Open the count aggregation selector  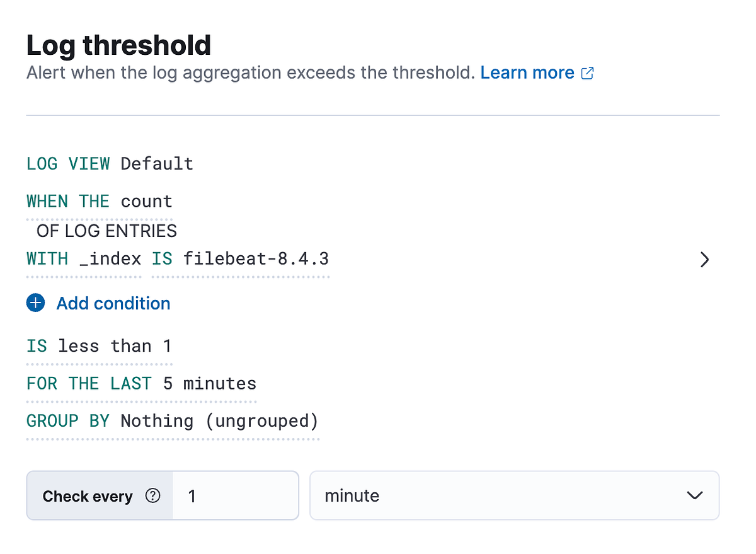point(146,201)
